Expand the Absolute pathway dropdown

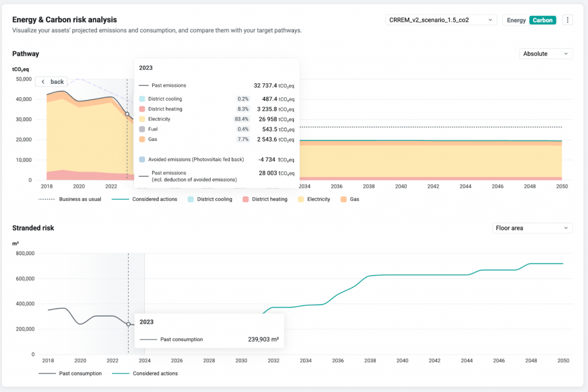tap(546, 53)
